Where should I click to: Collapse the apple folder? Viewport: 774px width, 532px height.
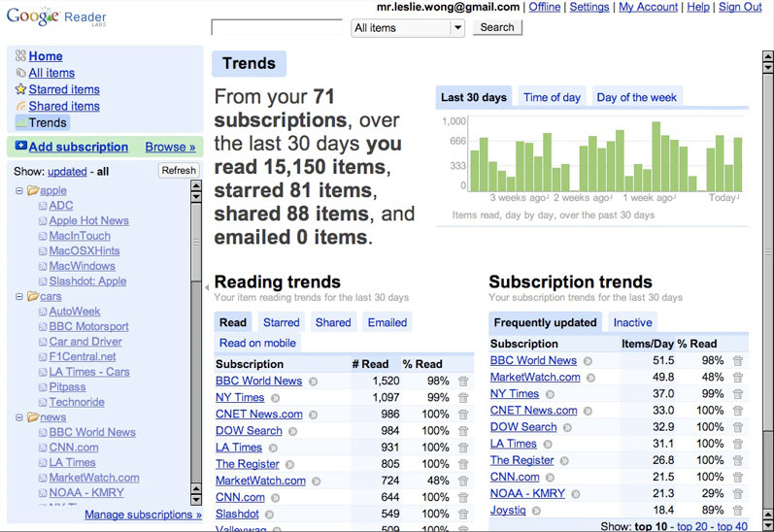[x=19, y=190]
